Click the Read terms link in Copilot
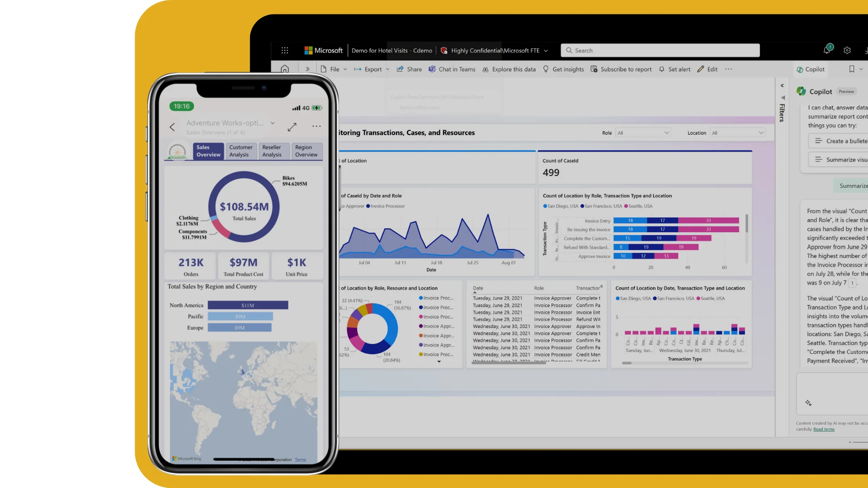868x488 pixels. pos(824,429)
